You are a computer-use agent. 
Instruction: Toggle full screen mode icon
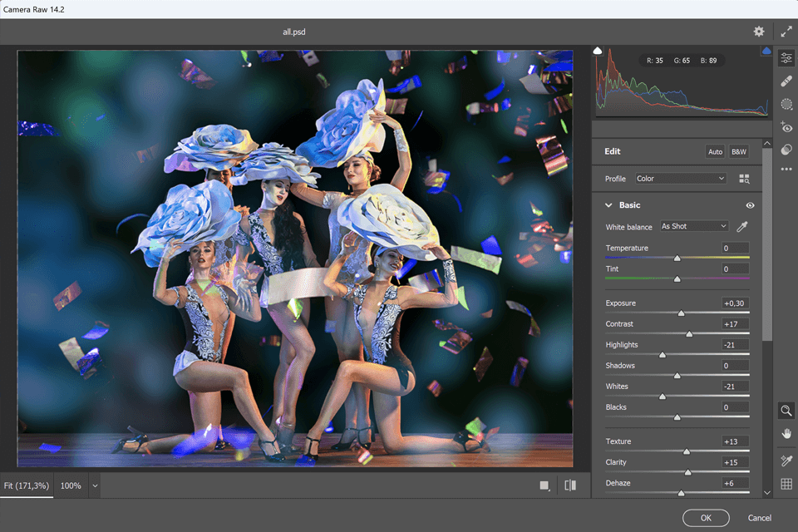[786, 32]
